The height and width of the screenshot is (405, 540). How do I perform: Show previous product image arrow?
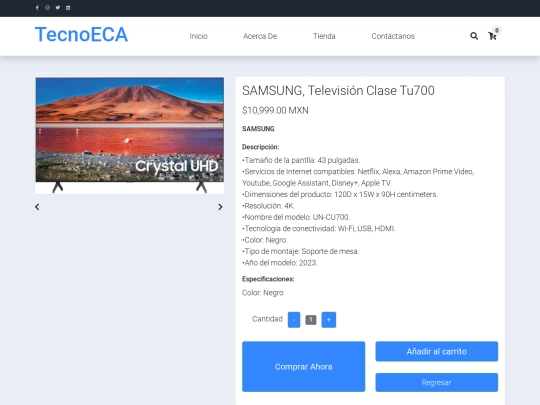[x=37, y=207]
